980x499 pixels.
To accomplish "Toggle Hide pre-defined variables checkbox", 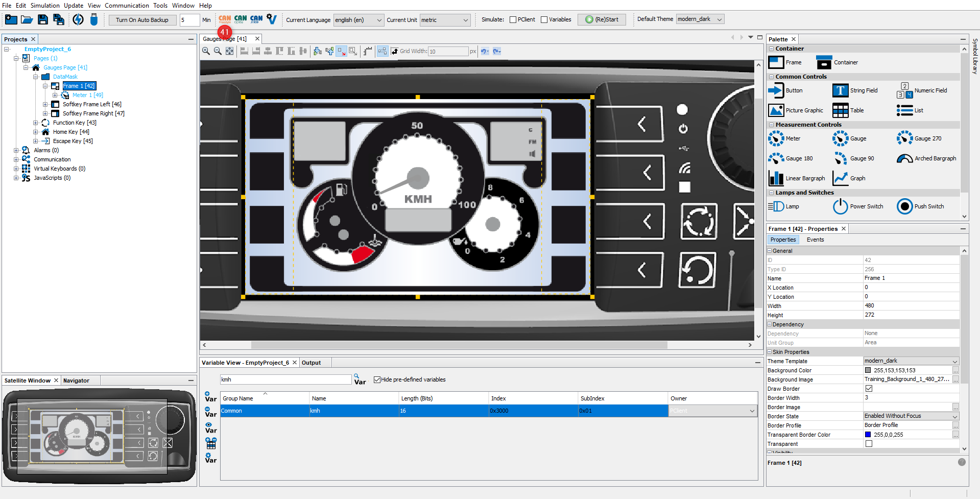I will [x=377, y=379].
